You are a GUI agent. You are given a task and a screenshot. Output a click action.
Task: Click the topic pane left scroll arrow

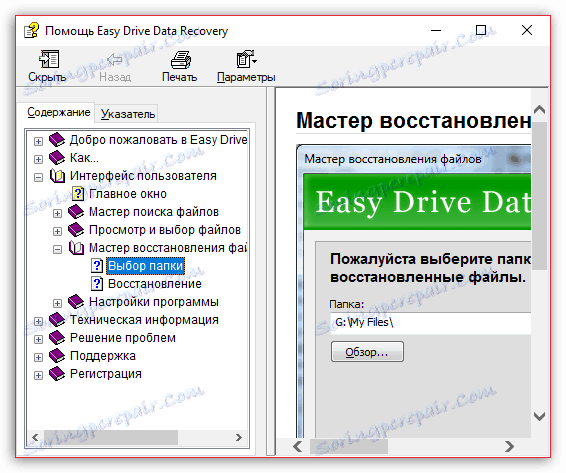click(298, 447)
